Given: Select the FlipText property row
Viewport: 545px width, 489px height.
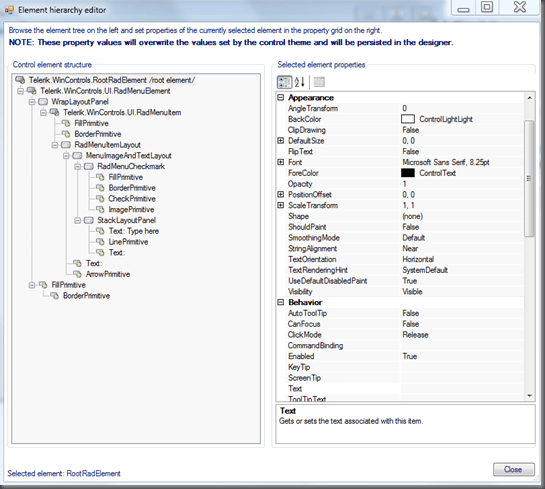Looking at the screenshot, I should pos(400,151).
